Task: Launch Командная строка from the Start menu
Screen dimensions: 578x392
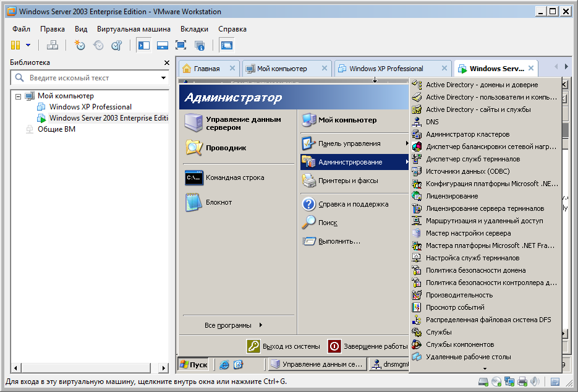Action: click(x=238, y=177)
